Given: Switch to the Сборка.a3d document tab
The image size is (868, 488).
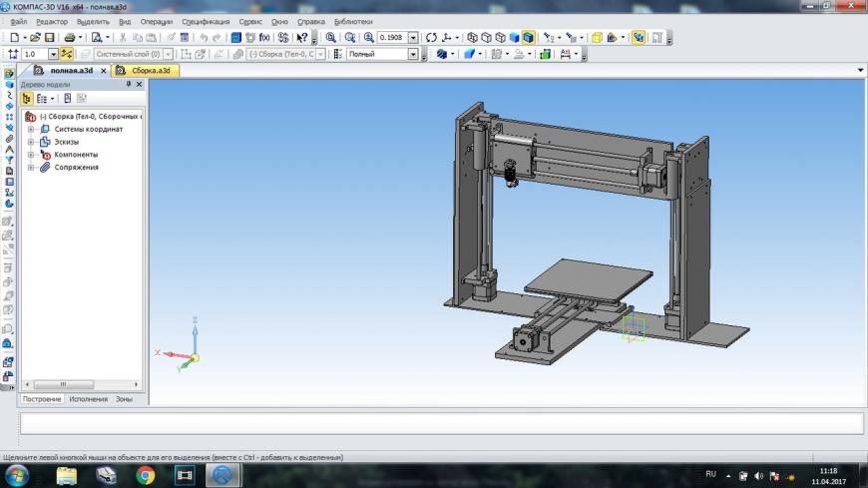Looking at the screenshot, I should [152, 71].
